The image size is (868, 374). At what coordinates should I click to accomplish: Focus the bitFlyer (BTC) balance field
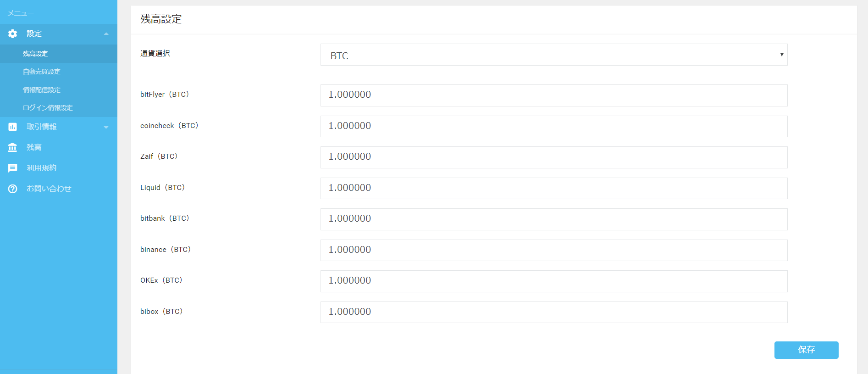pos(554,95)
